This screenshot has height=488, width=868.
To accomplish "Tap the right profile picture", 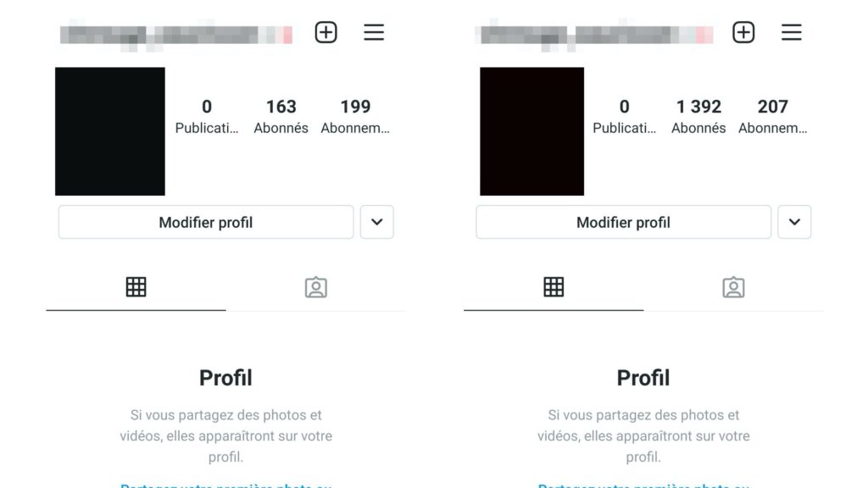I will tap(532, 131).
